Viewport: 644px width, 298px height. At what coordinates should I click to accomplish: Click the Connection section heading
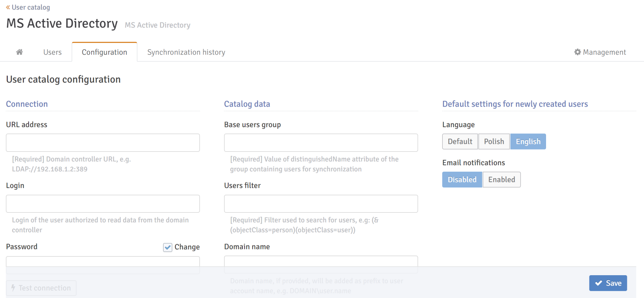(x=27, y=104)
